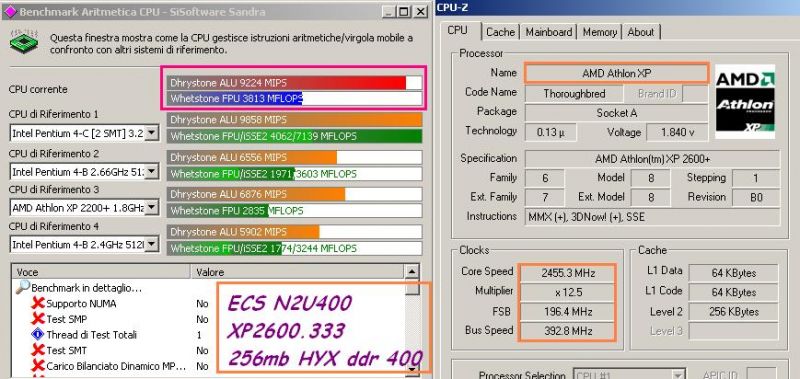Click info icon next to Thread di Test Totali
The width and height of the screenshot is (800, 379).
point(37,335)
